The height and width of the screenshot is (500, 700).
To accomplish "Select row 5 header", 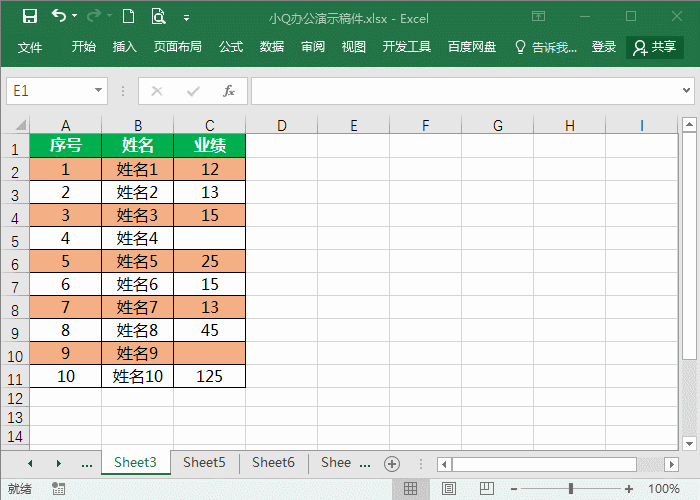I will pos(15,239).
